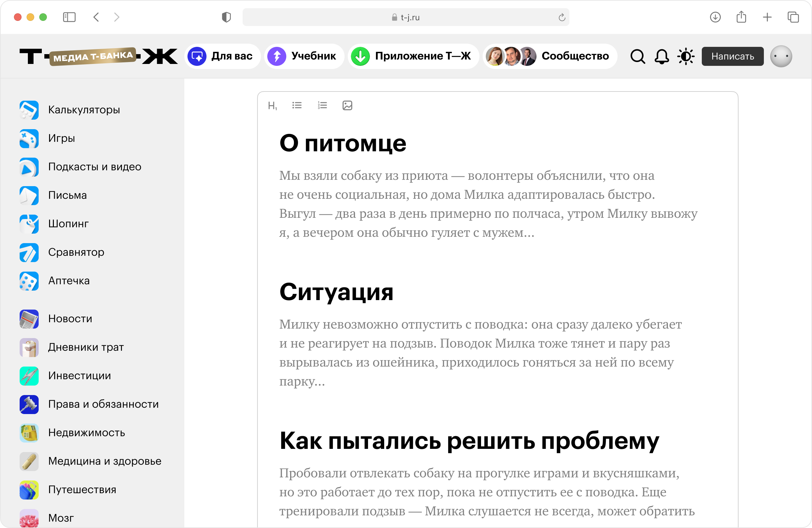Insert heading using H1 toolbar icon
This screenshot has height=528, width=812.
[x=272, y=106]
